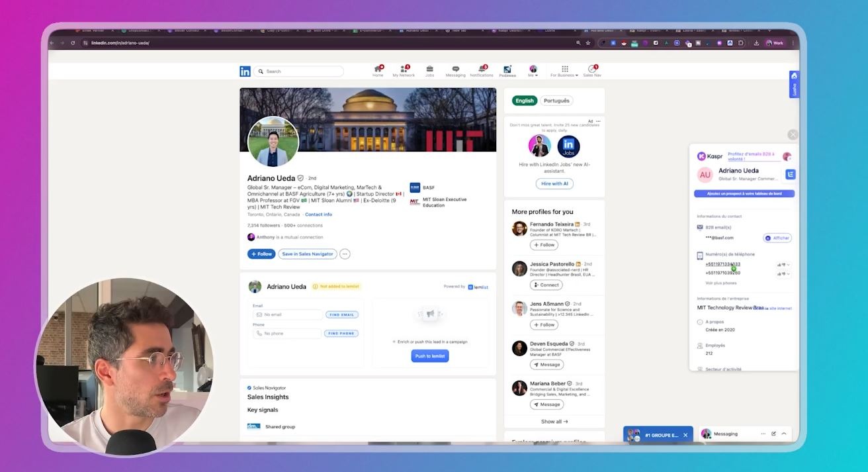The width and height of the screenshot is (868, 472).
Task: Expand the Me profile menu
Action: coord(533,71)
